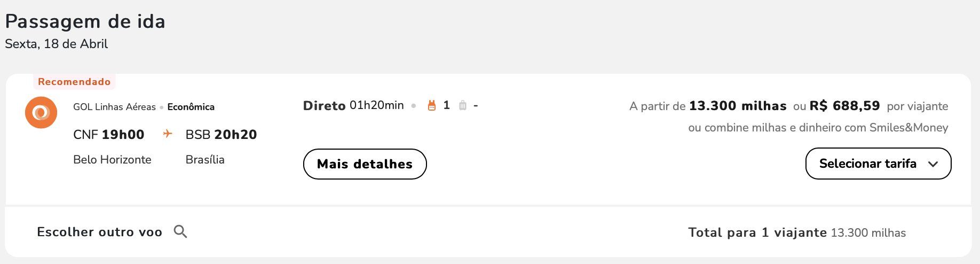The height and width of the screenshot is (264, 980).
Task: Click the Smiles&Money combination text
Action: (x=818, y=128)
